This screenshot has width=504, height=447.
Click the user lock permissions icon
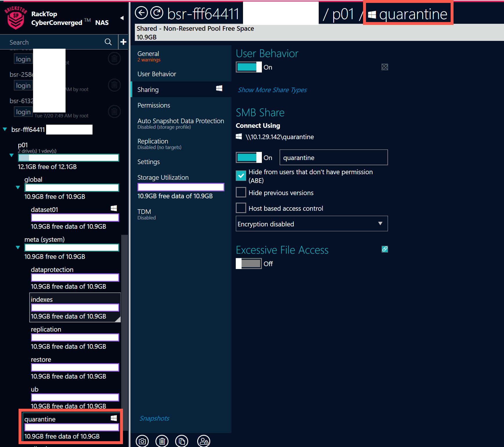(x=204, y=441)
